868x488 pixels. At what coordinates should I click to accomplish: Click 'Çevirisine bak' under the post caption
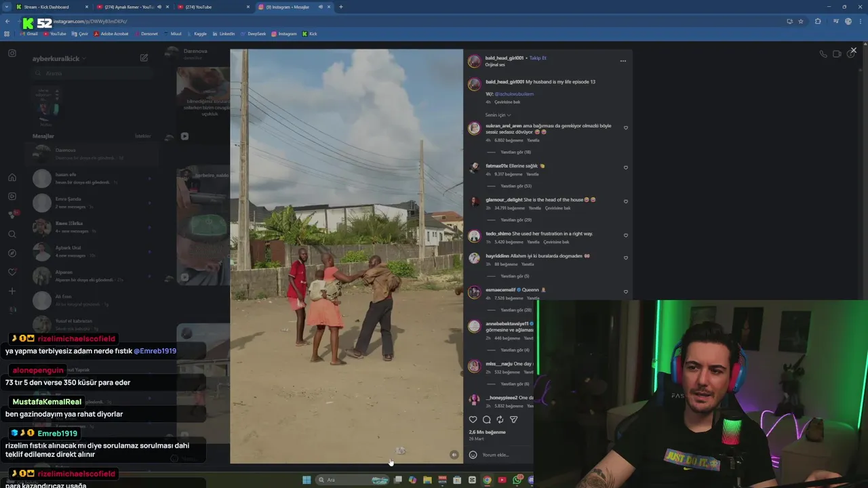[x=507, y=102]
